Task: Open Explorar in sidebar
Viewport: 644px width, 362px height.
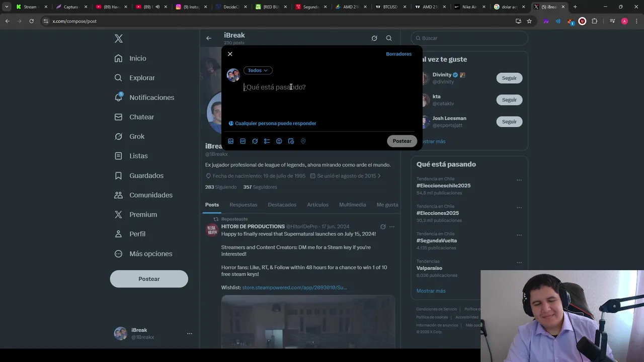Action: [x=135, y=78]
